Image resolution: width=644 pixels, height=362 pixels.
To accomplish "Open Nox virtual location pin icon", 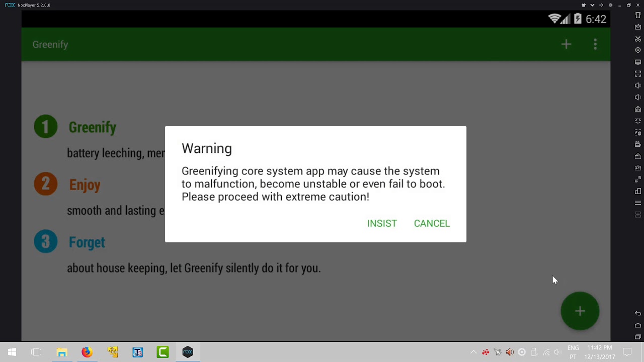I will 638,50.
